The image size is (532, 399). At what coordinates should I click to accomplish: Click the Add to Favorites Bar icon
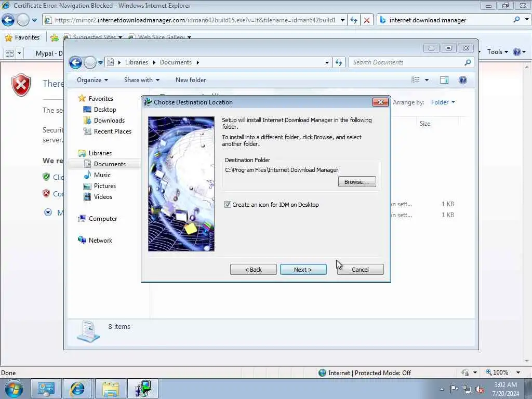[x=54, y=37]
